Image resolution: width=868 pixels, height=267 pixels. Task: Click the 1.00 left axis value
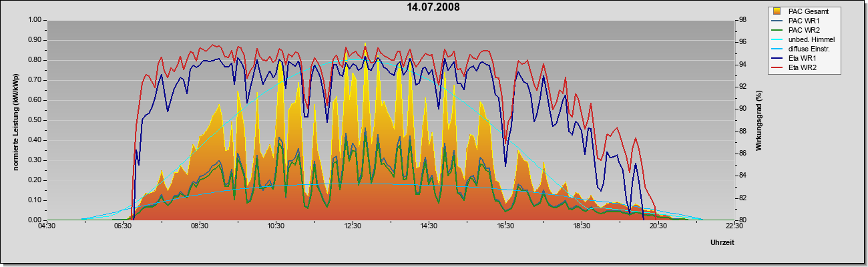pos(35,20)
